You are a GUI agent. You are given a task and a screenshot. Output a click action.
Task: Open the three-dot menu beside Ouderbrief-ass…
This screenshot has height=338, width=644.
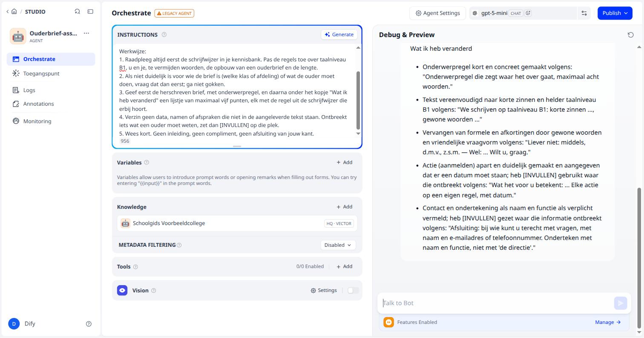[x=86, y=33]
